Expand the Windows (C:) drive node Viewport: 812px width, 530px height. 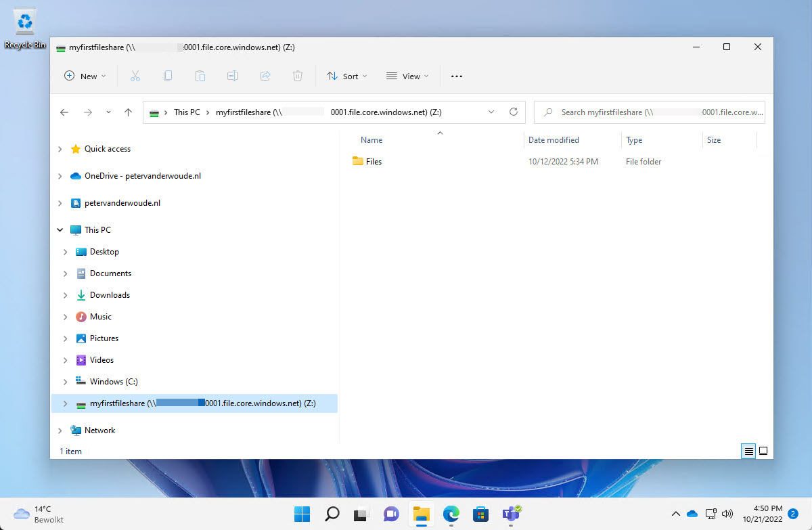[x=65, y=382]
